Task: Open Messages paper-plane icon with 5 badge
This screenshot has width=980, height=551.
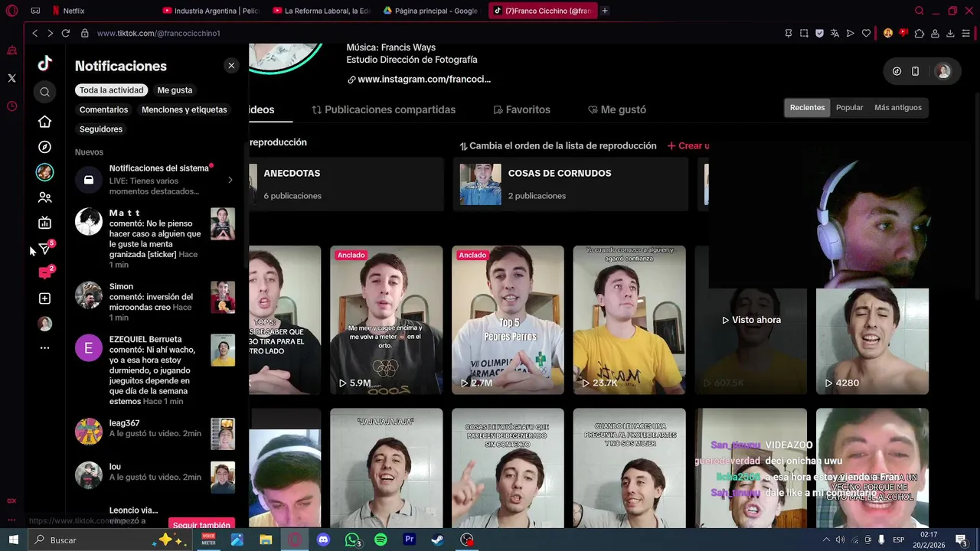Action: tap(45, 248)
